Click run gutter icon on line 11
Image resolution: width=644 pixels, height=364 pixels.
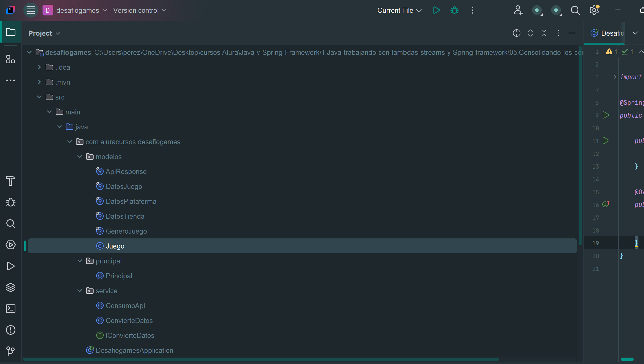pos(606,141)
